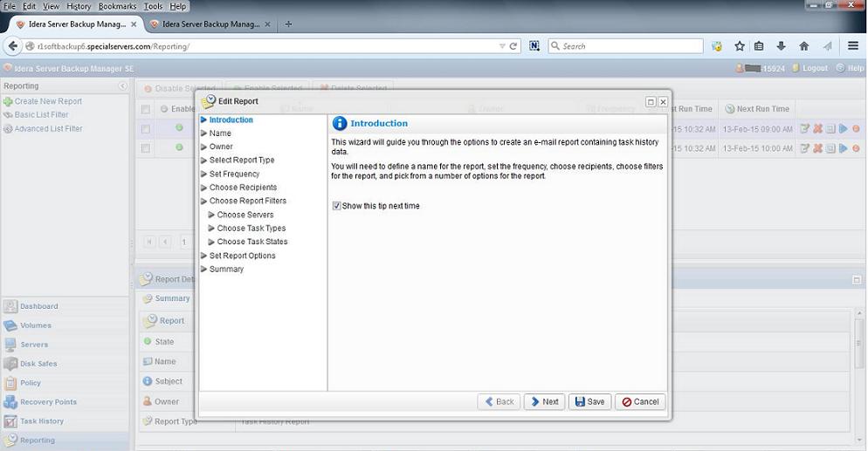The width and height of the screenshot is (868, 451).
Task: Go to Set Frequency step
Action: click(x=234, y=174)
